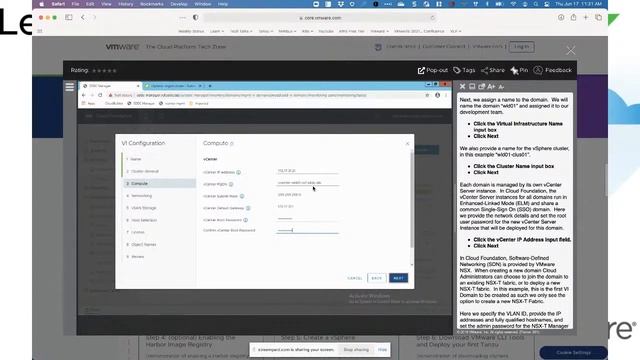Open the File menu
Screen dimensions: 640x360
click(75, 4)
